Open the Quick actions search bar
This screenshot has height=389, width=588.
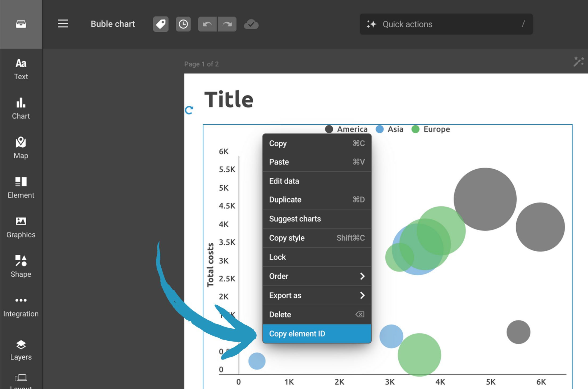click(x=446, y=24)
